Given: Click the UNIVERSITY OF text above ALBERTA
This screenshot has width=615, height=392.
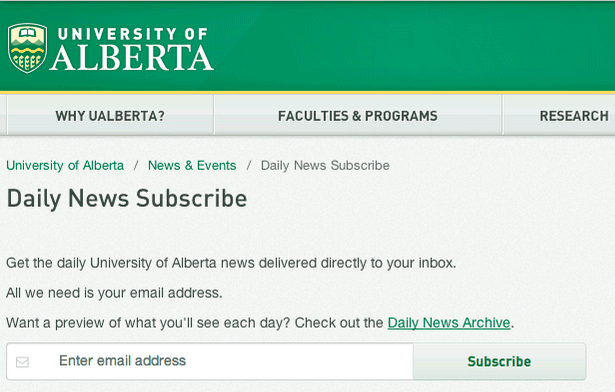Looking at the screenshot, I should tap(132, 34).
